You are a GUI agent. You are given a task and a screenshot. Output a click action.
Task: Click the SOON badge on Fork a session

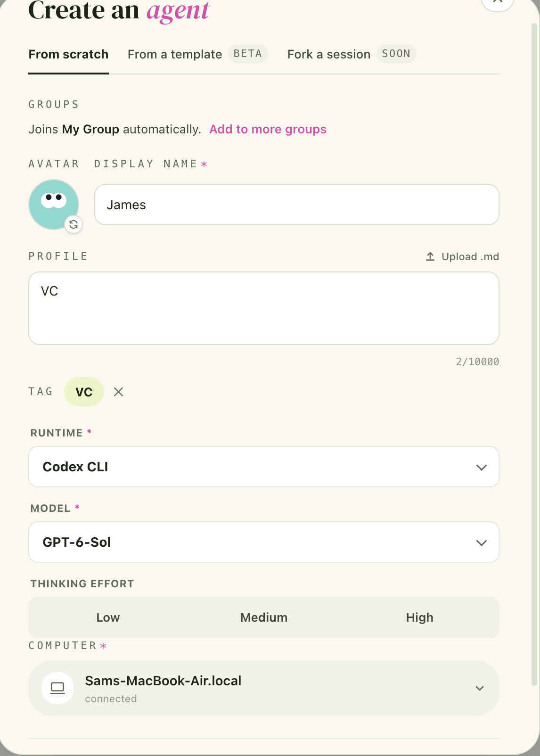[x=396, y=54]
